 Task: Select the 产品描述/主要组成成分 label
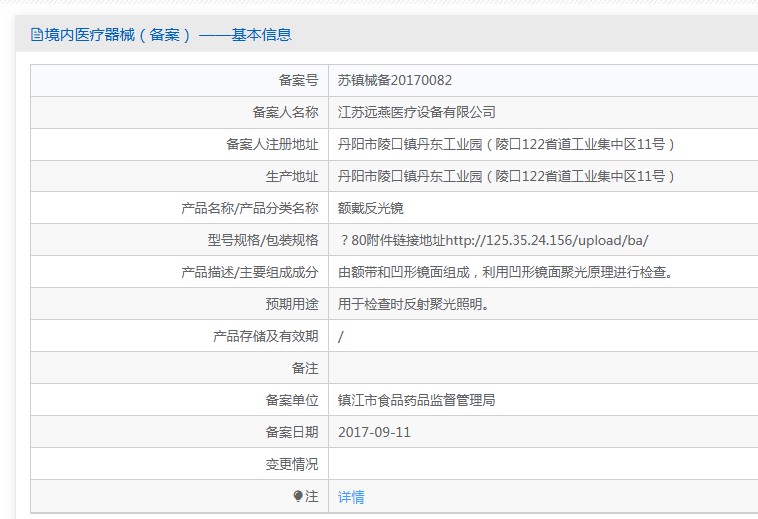tap(249, 272)
